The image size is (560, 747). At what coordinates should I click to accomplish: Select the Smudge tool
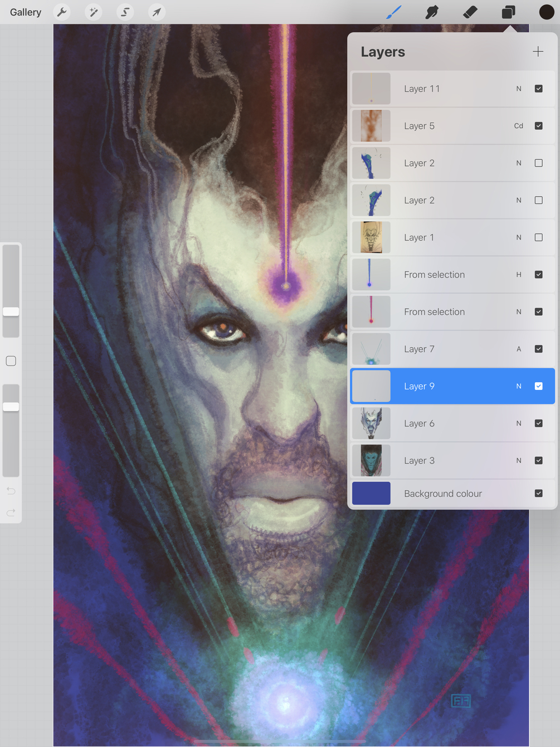point(432,12)
